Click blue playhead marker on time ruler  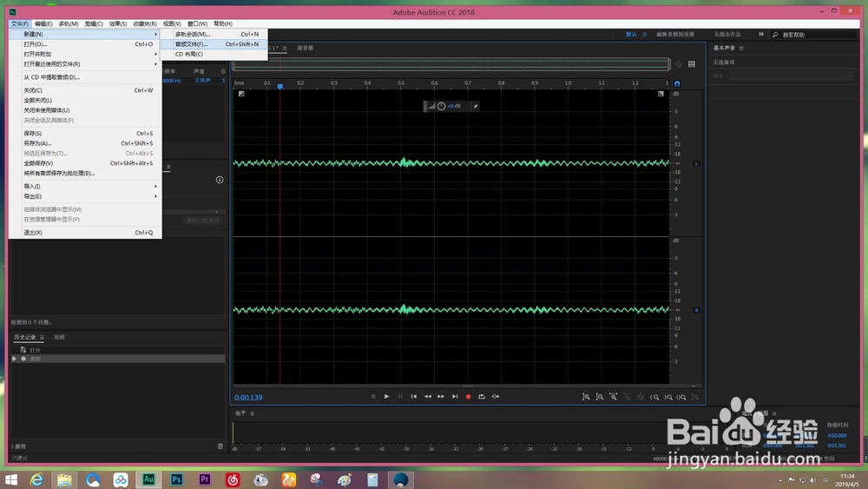click(x=280, y=86)
